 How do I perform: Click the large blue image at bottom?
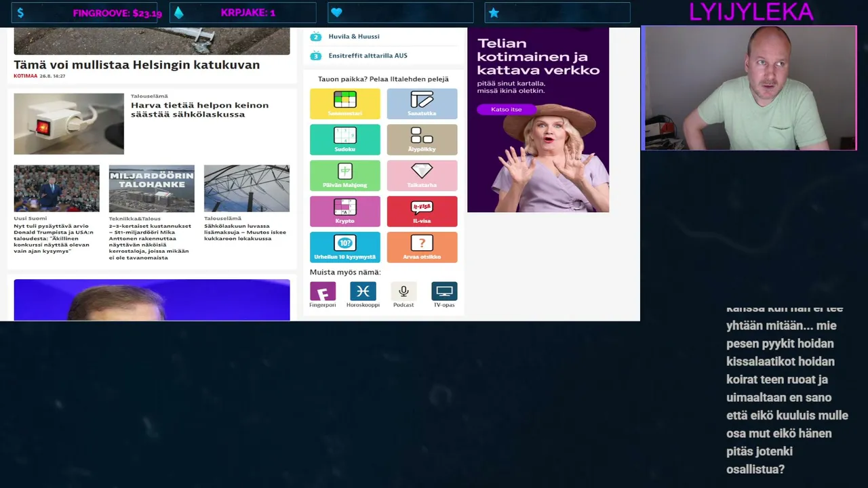click(152, 300)
